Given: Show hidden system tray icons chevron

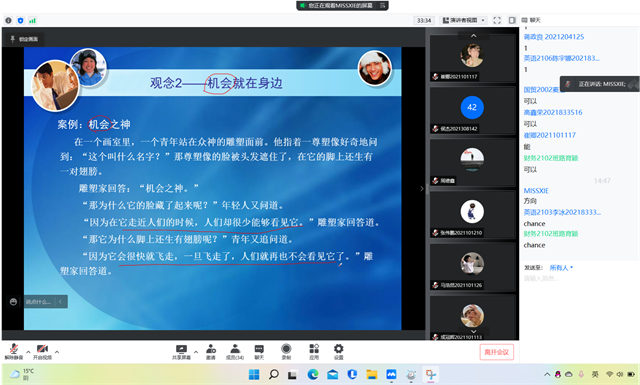Looking at the screenshot, I should (547, 374).
